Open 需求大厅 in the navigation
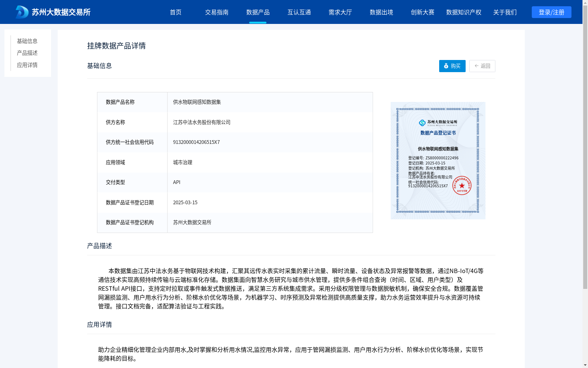Viewport: 588px width, 368px height. click(340, 12)
